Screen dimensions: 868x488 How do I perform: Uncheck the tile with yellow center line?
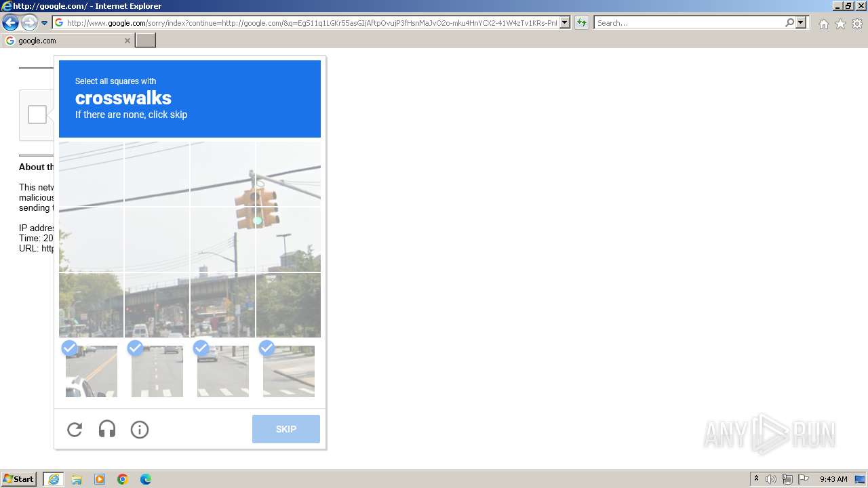coord(92,371)
